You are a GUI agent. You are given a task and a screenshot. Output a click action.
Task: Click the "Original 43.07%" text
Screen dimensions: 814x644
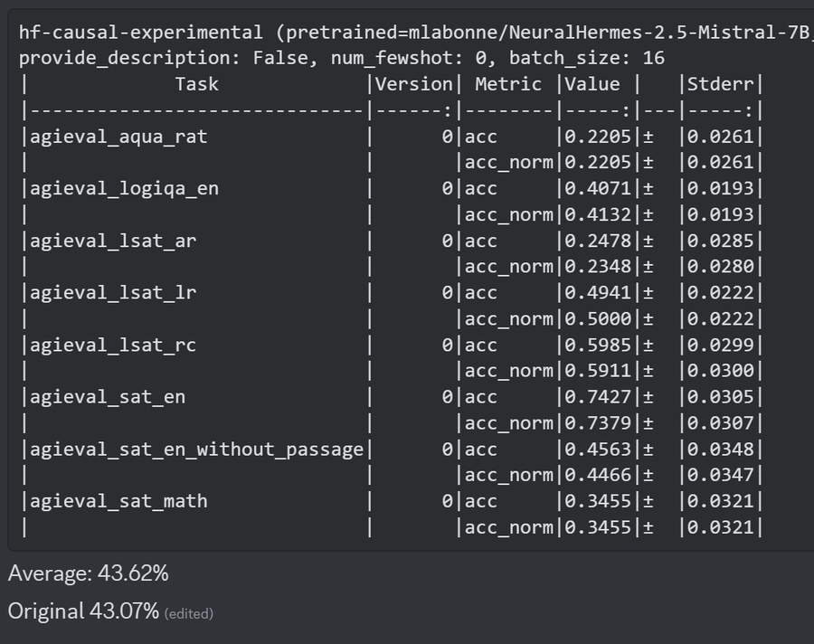[83, 611]
